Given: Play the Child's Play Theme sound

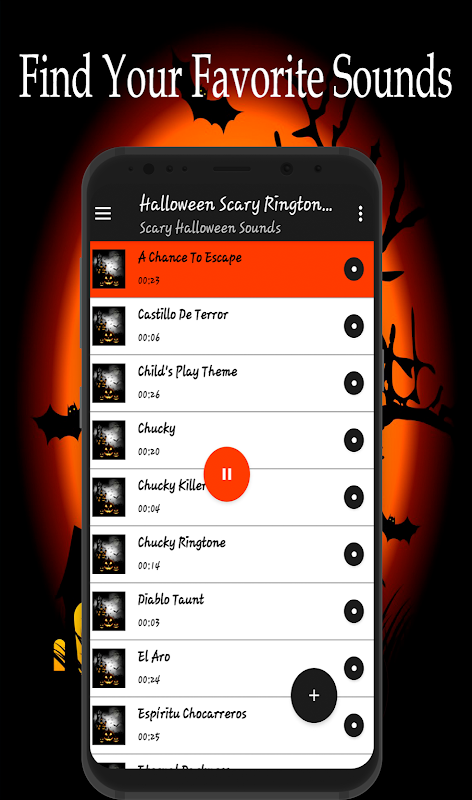Looking at the screenshot, I should pyautogui.click(x=232, y=383).
